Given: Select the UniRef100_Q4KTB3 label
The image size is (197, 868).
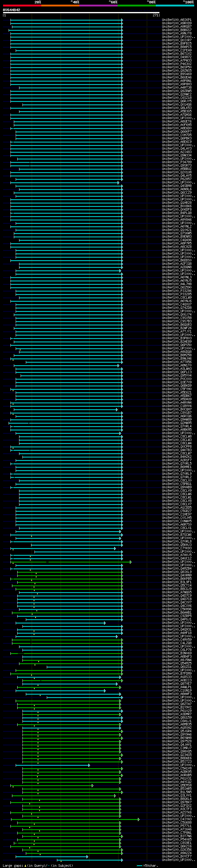Looking at the screenshot, I should [x=177, y=450].
